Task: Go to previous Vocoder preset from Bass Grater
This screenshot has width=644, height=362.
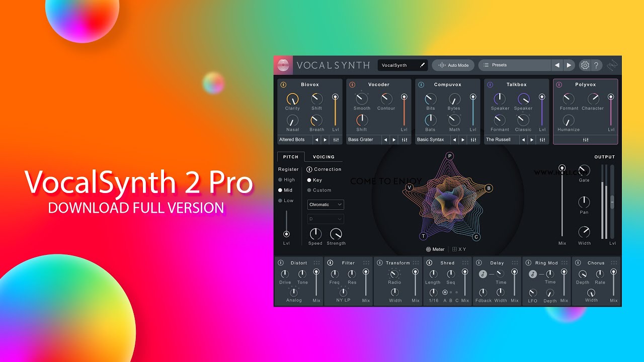Action: click(385, 140)
